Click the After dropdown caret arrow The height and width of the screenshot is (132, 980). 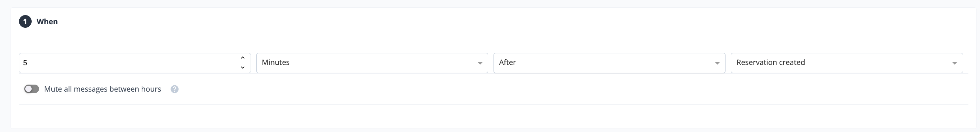coord(717,63)
